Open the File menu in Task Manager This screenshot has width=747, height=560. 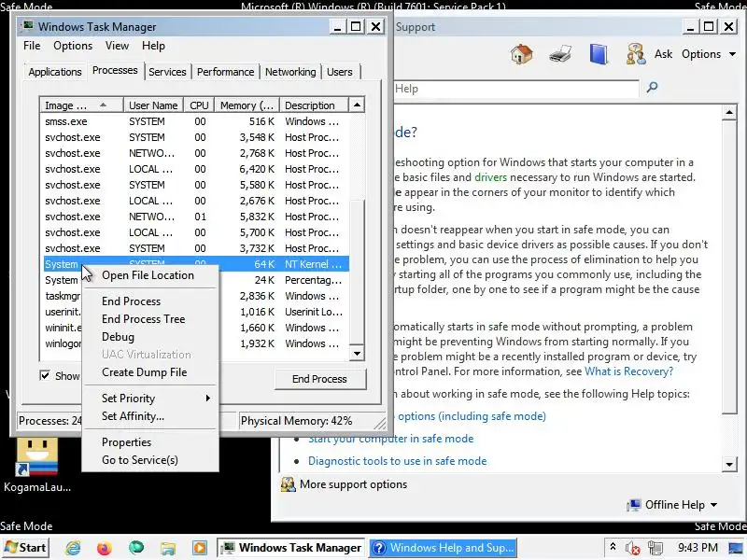pyautogui.click(x=32, y=46)
